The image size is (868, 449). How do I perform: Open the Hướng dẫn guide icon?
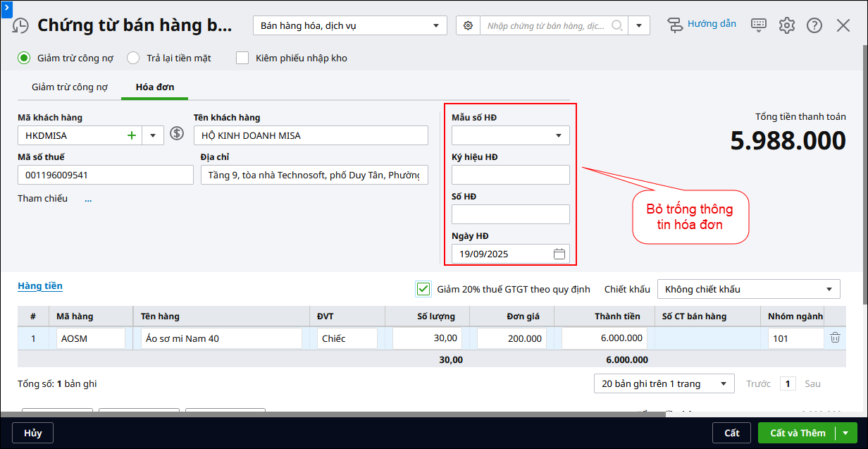coord(676,25)
